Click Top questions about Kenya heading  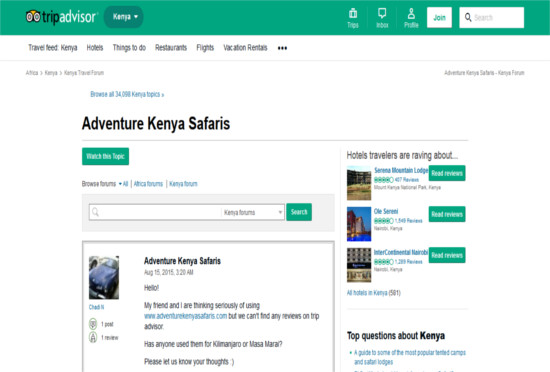(x=396, y=336)
